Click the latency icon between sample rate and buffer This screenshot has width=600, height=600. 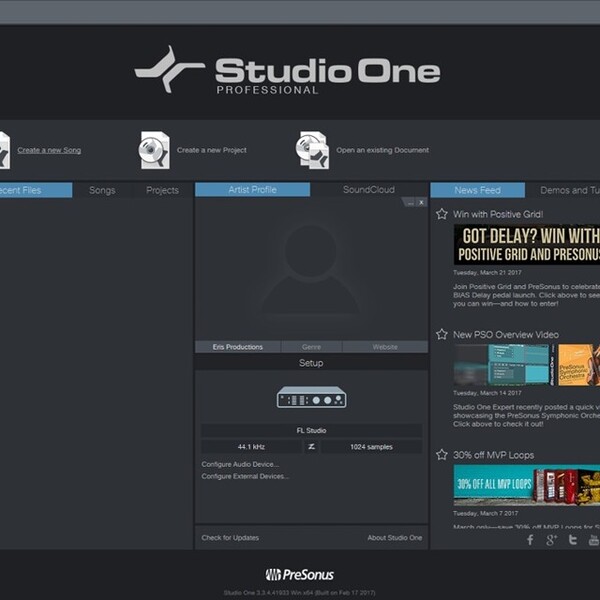click(x=311, y=447)
